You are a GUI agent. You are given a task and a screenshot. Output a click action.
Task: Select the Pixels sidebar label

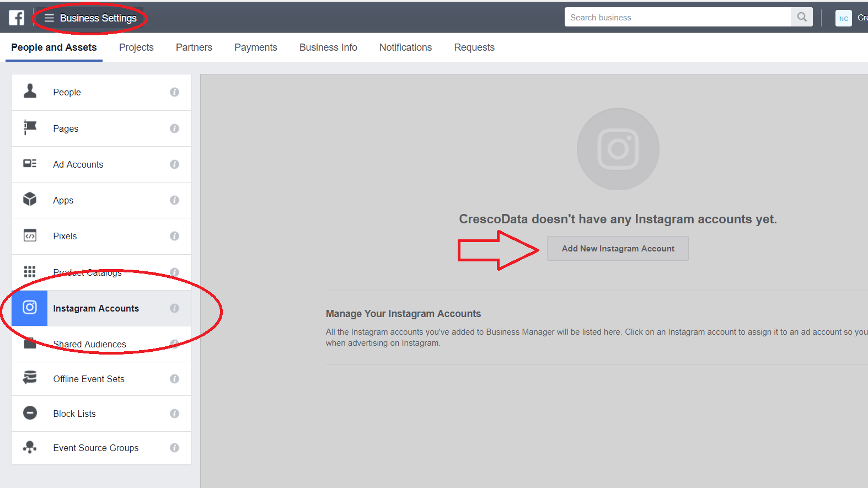[x=65, y=236]
